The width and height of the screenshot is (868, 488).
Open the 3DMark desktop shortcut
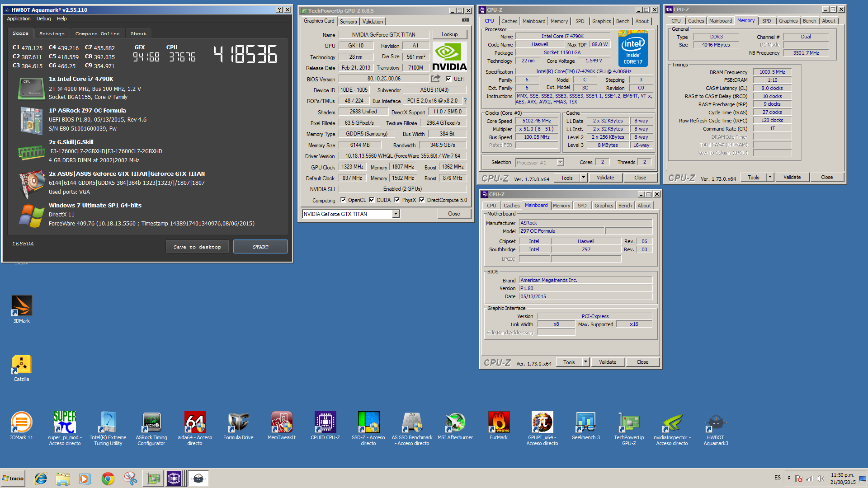[x=21, y=310]
